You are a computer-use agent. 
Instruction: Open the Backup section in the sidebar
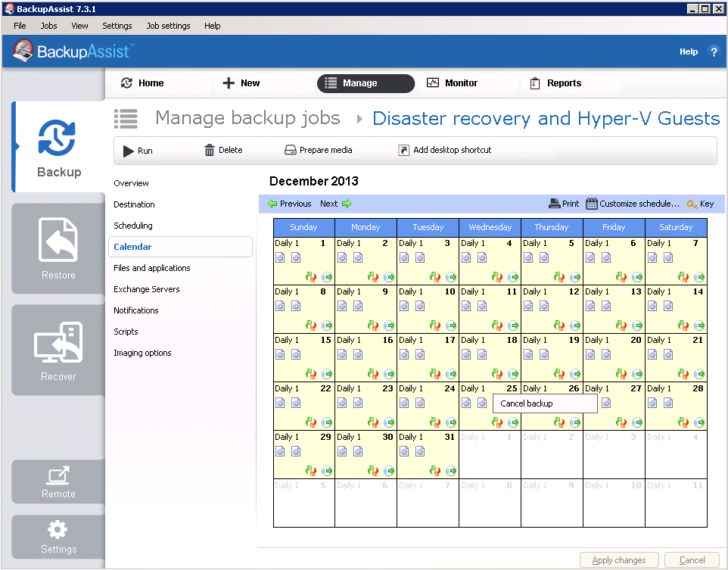tap(59, 147)
